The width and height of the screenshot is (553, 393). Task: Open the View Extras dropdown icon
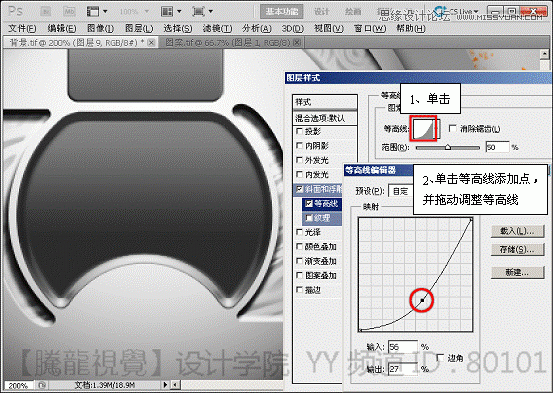pyautogui.click(x=97, y=11)
